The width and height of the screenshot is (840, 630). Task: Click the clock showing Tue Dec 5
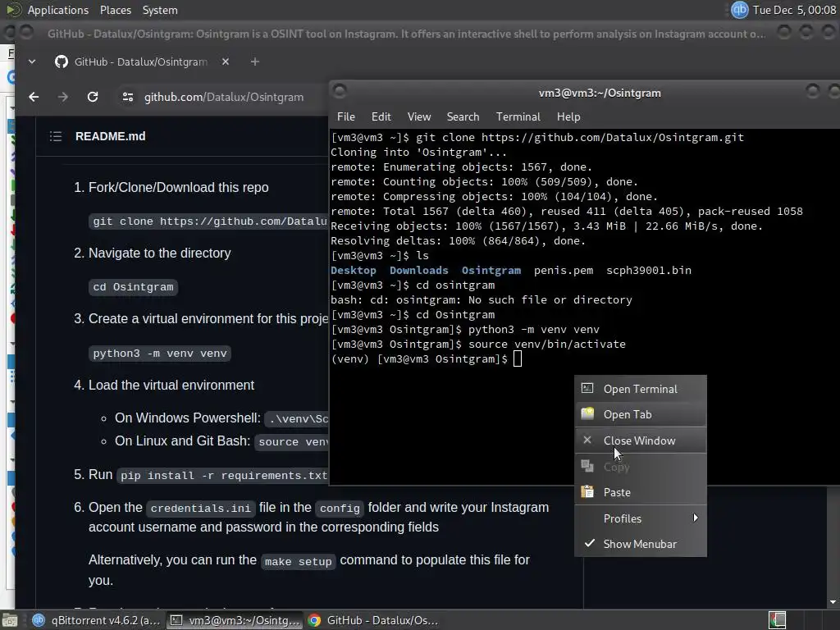pos(794,10)
